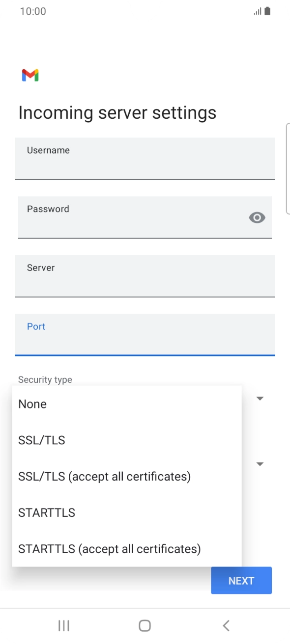Tap the Android back navigation icon
Viewport: 290px width, 644px height.
coord(226,625)
